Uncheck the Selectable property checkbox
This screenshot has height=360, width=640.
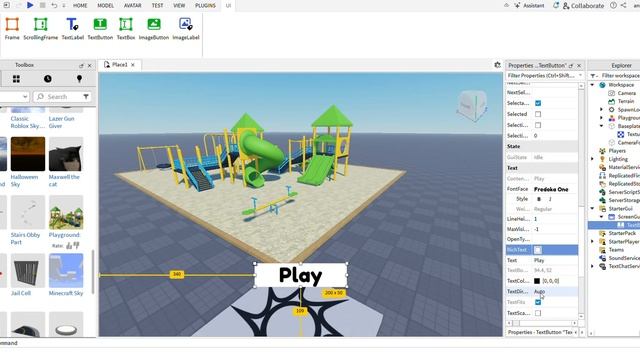pyautogui.click(x=538, y=103)
